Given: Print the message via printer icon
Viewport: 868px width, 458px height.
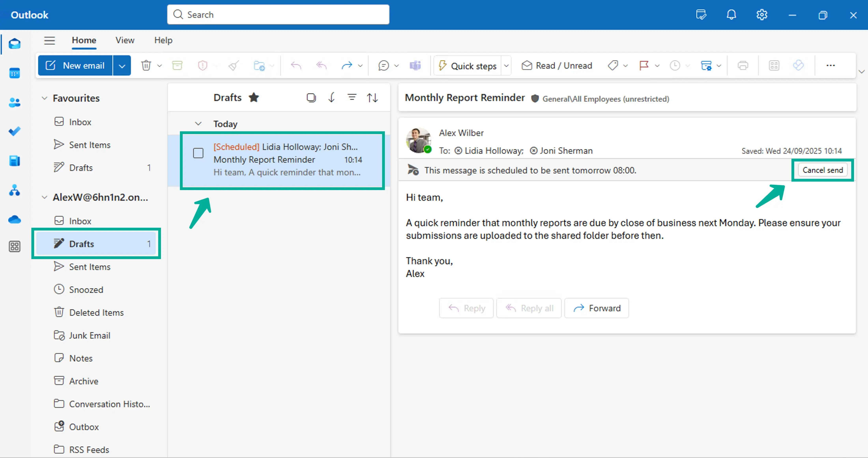Looking at the screenshot, I should (743, 65).
